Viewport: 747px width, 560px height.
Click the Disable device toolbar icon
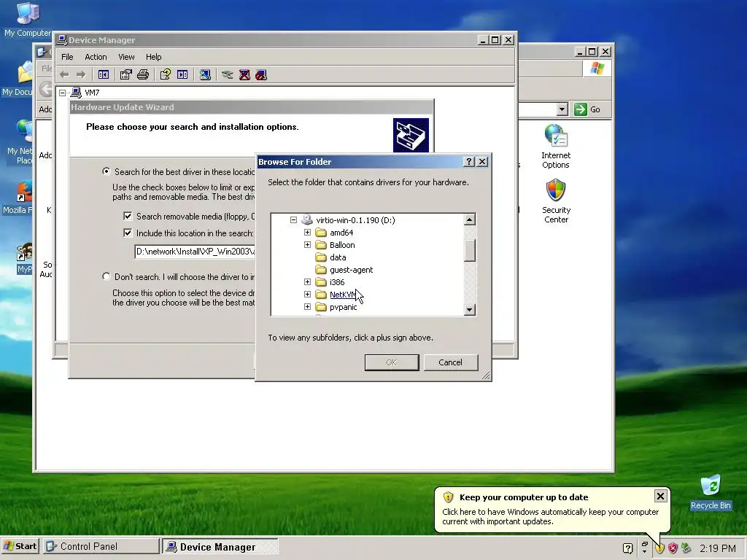(x=261, y=75)
